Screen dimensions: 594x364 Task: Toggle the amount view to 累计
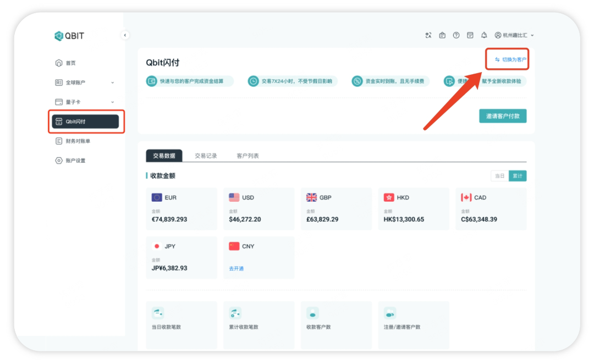click(518, 176)
